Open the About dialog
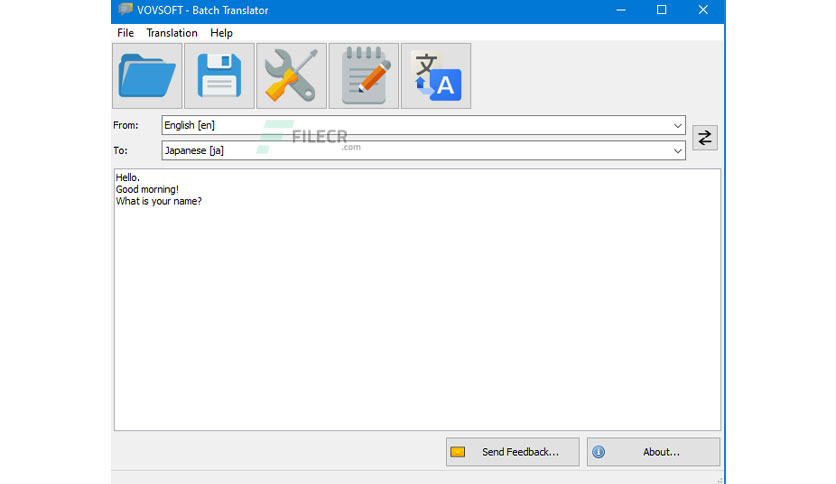Screen dimensions: 836x484 click(x=654, y=452)
